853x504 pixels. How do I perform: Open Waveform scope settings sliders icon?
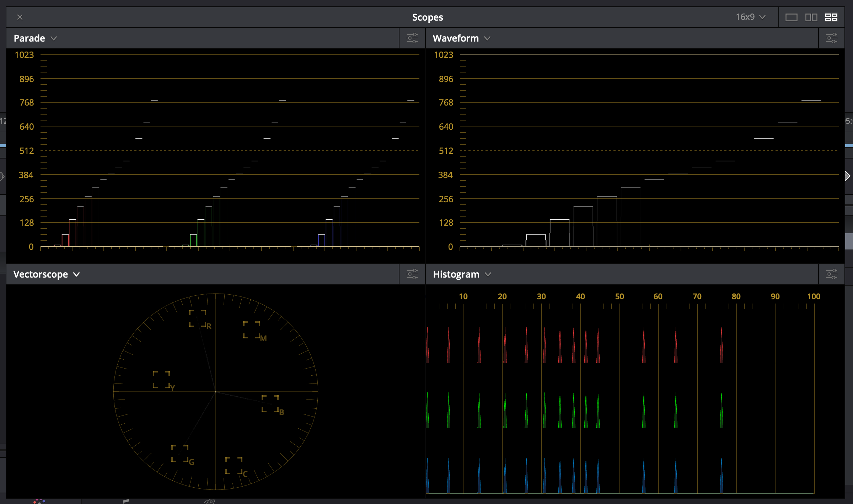[832, 38]
